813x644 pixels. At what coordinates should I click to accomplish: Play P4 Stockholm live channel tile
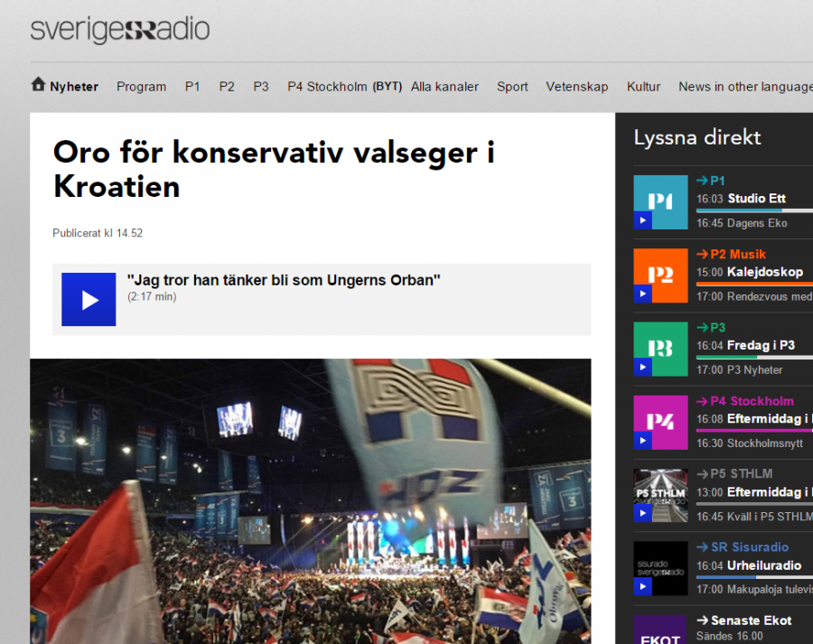coord(660,422)
